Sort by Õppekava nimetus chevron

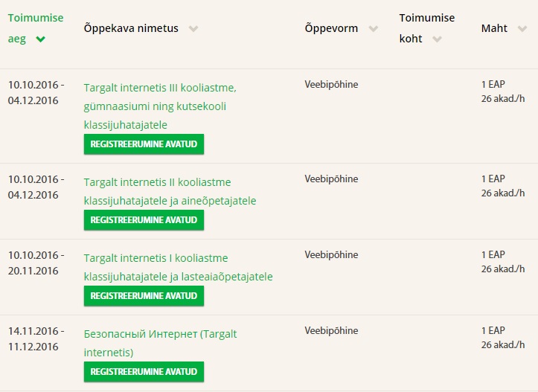[193, 28]
